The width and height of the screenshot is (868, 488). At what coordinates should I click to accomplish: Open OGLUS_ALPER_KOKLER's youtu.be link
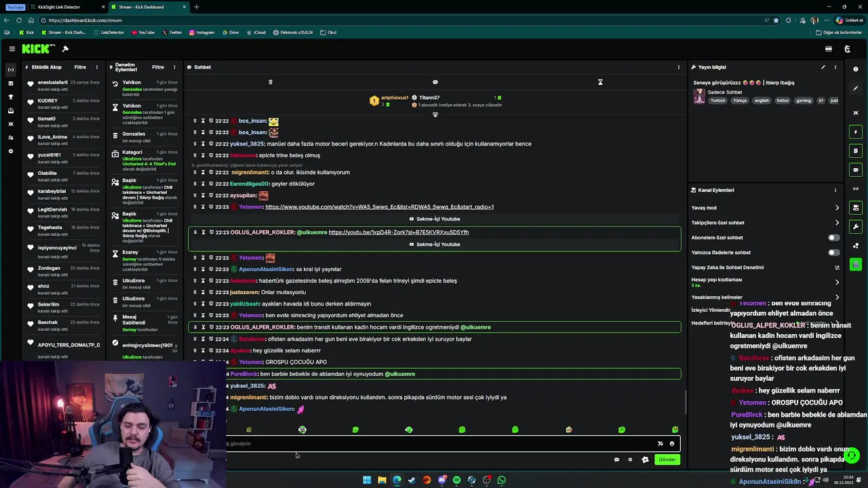[x=399, y=232]
